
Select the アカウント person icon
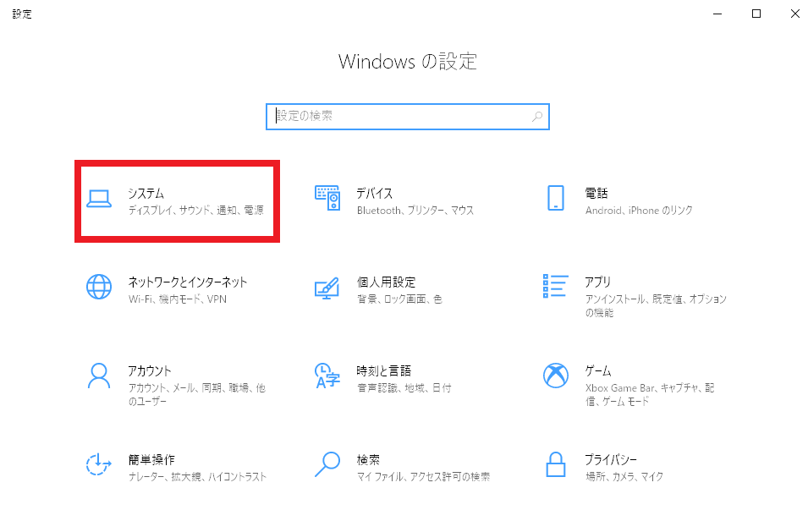click(99, 376)
